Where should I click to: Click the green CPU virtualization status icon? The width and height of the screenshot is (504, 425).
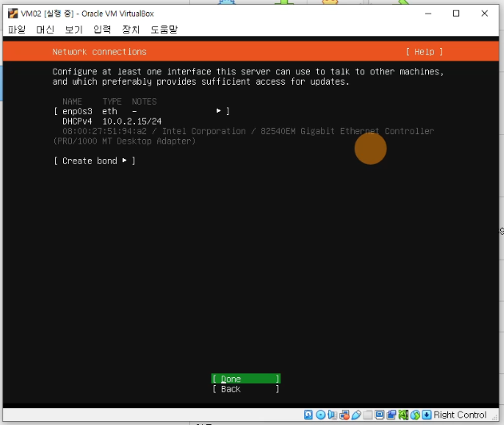403,415
